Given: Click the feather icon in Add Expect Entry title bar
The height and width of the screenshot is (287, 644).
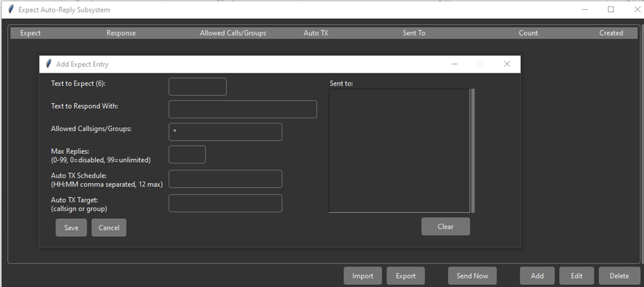Looking at the screenshot, I should [48, 64].
